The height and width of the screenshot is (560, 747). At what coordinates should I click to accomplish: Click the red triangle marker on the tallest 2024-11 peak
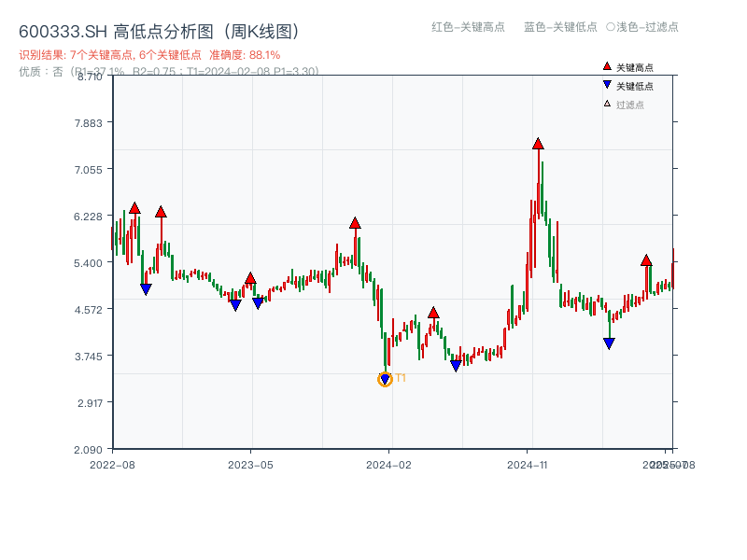[538, 144]
